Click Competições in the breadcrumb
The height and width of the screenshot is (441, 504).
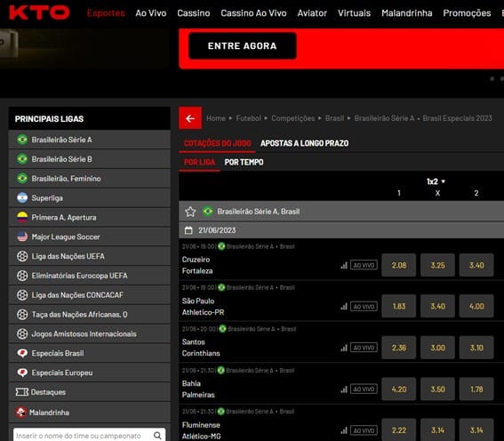pos(293,118)
